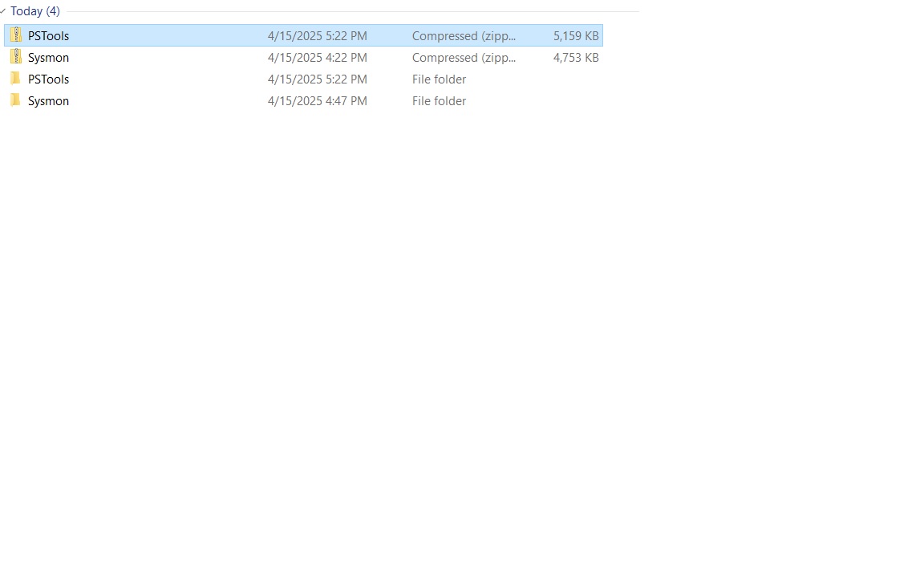Image resolution: width=924 pixels, height=578 pixels.
Task: Select the Today (4) group header
Action: (x=34, y=11)
